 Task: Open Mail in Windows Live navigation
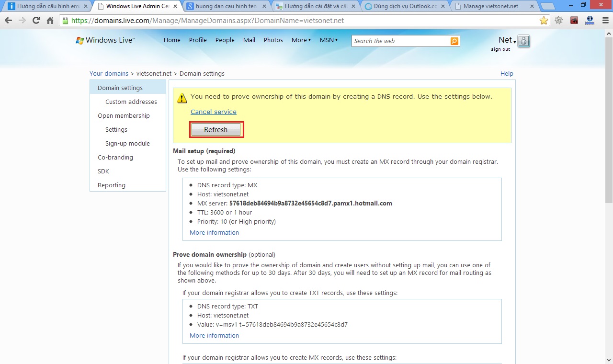[249, 40]
